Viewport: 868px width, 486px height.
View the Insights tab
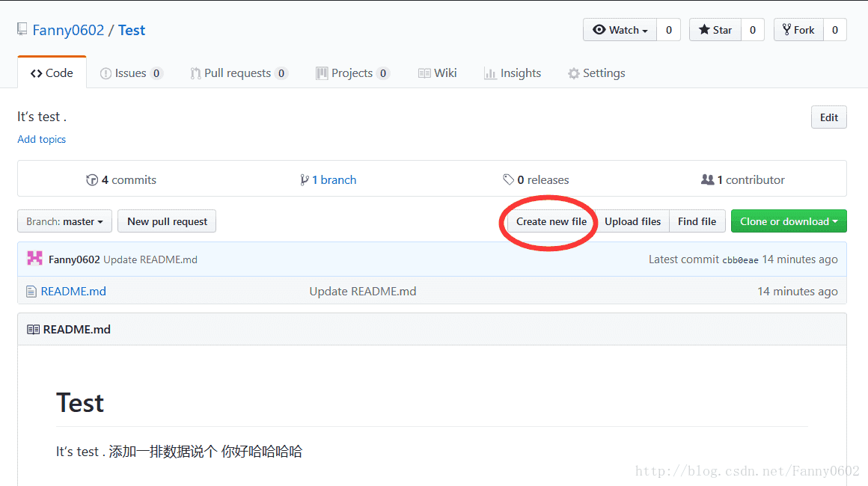point(513,73)
